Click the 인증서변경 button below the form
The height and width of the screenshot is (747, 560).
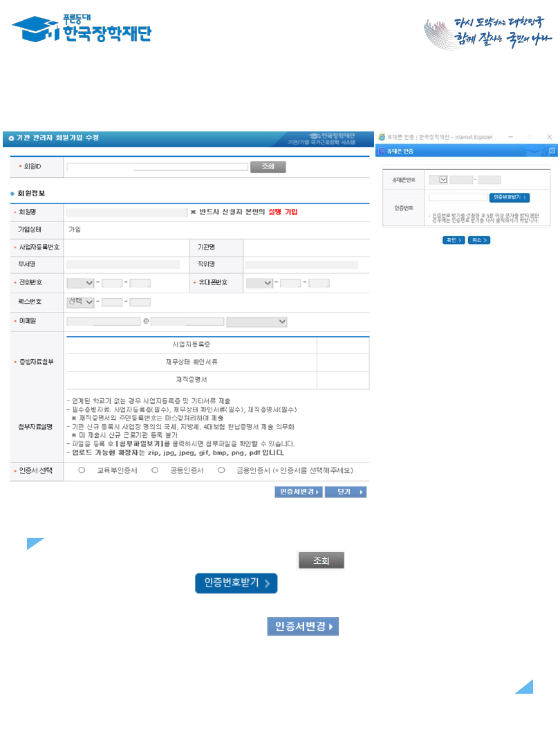(299, 492)
